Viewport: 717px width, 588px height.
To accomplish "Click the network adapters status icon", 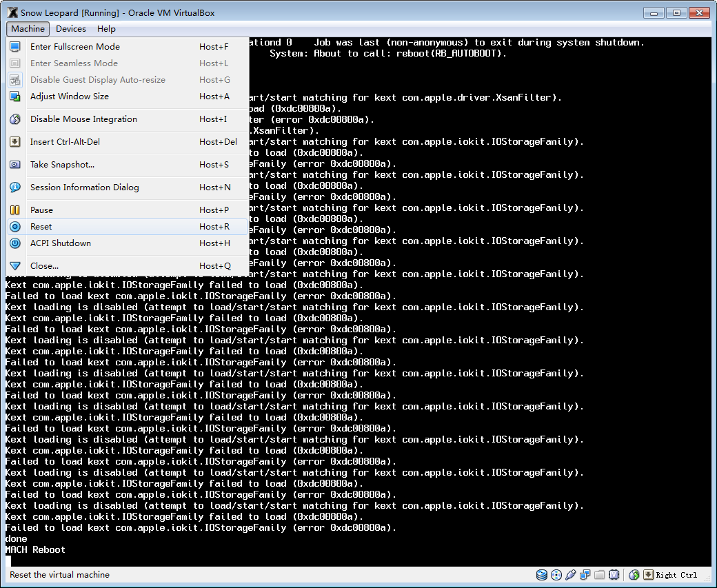I will (x=585, y=575).
